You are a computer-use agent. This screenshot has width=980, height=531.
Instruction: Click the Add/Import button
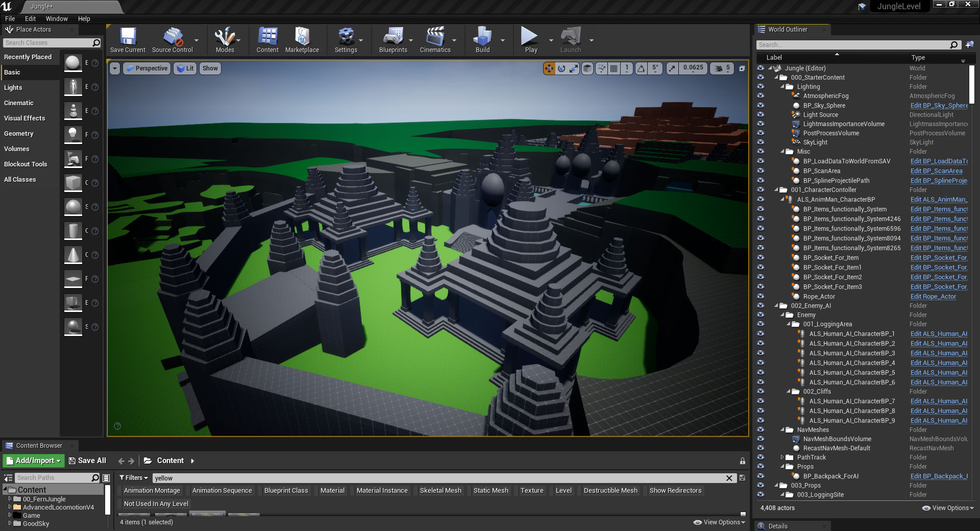[34, 461]
